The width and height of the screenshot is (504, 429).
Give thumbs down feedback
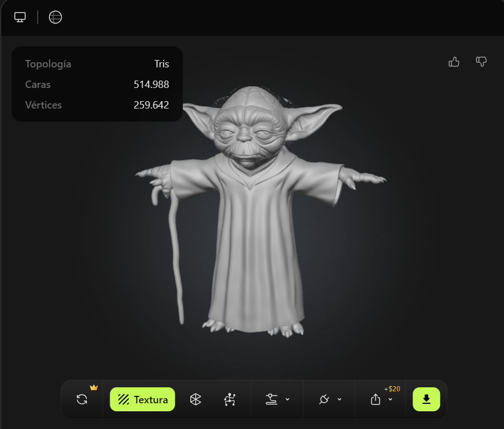(481, 61)
